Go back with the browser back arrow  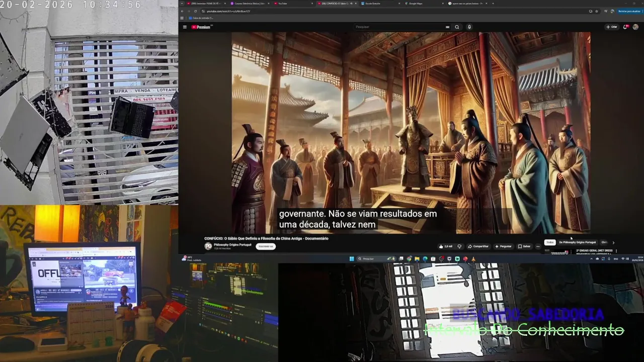(182, 11)
